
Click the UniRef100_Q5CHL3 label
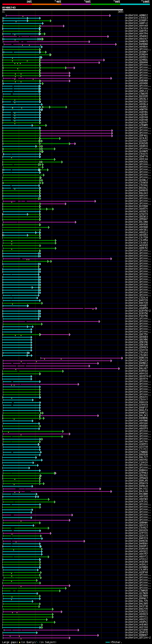[x=136, y=99]
